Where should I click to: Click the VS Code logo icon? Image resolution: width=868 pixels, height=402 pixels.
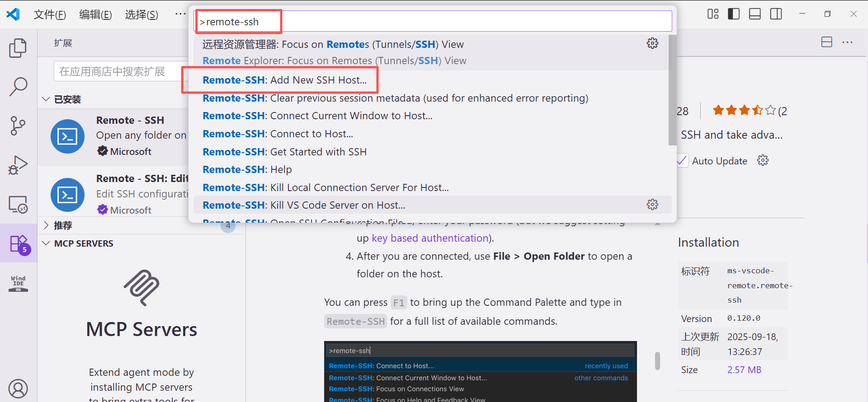coord(13,14)
